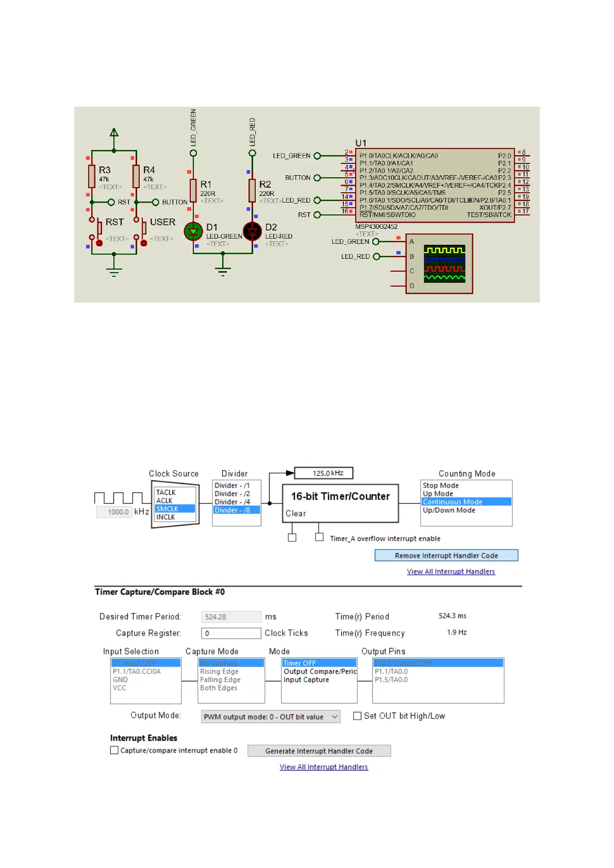614x868 pixels.
Task: Select Up/Down Mode counting mode
Action: (467, 510)
